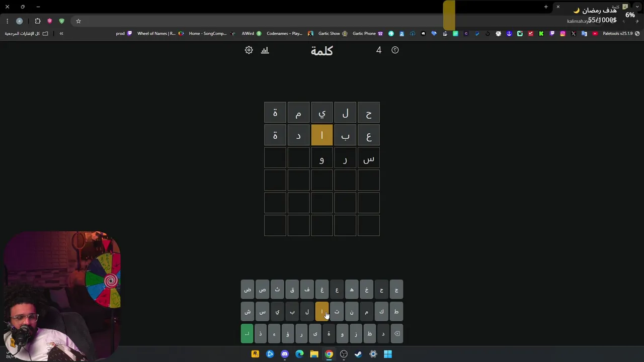Open the YouTube bookmark icon
Viewport: 644px width, 362px height.
point(595,34)
